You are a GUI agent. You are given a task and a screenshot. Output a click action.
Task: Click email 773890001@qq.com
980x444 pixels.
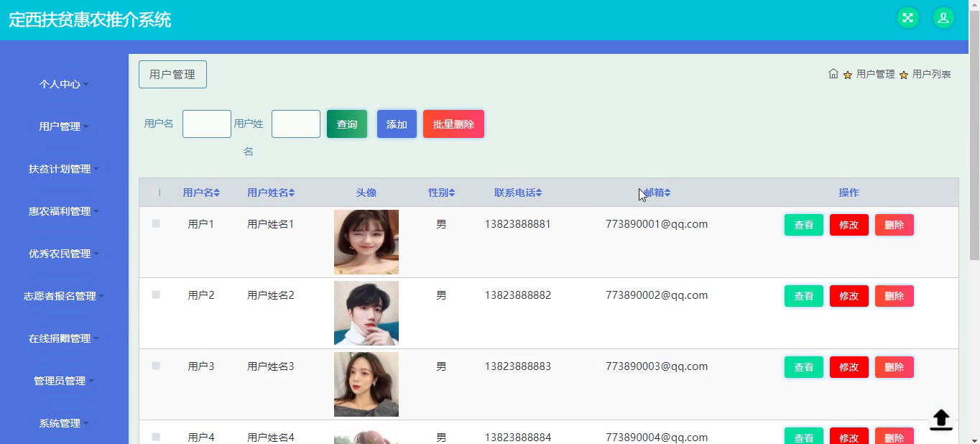point(657,224)
